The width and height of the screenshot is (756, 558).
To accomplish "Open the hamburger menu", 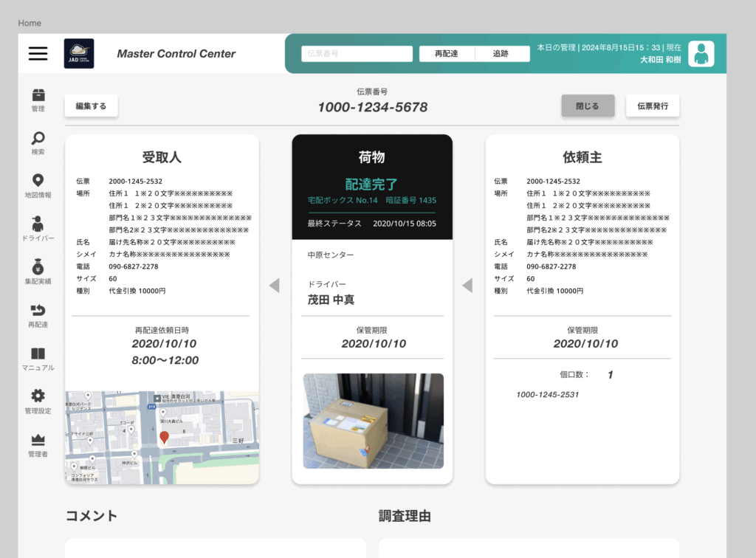I will click(38, 54).
